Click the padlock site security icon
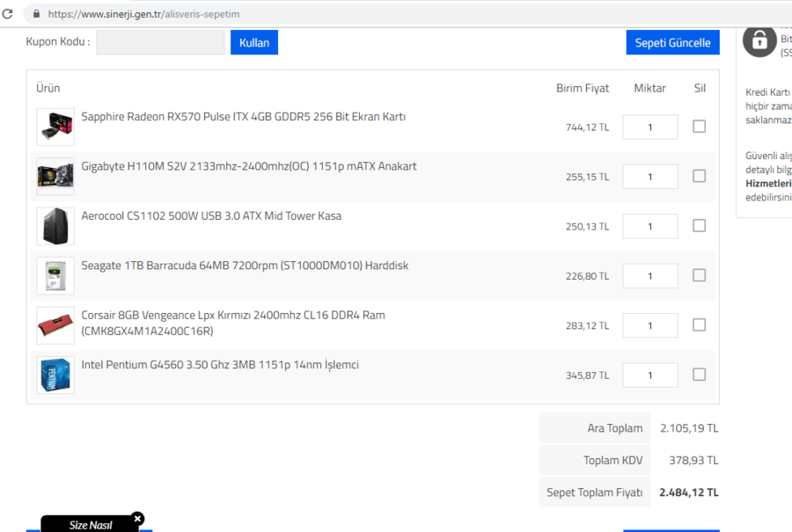 36,13
